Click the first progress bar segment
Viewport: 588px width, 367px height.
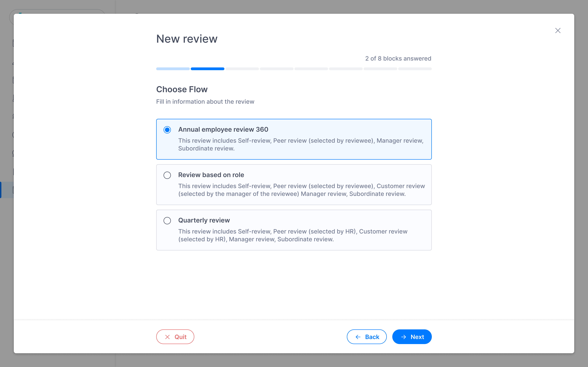173,69
